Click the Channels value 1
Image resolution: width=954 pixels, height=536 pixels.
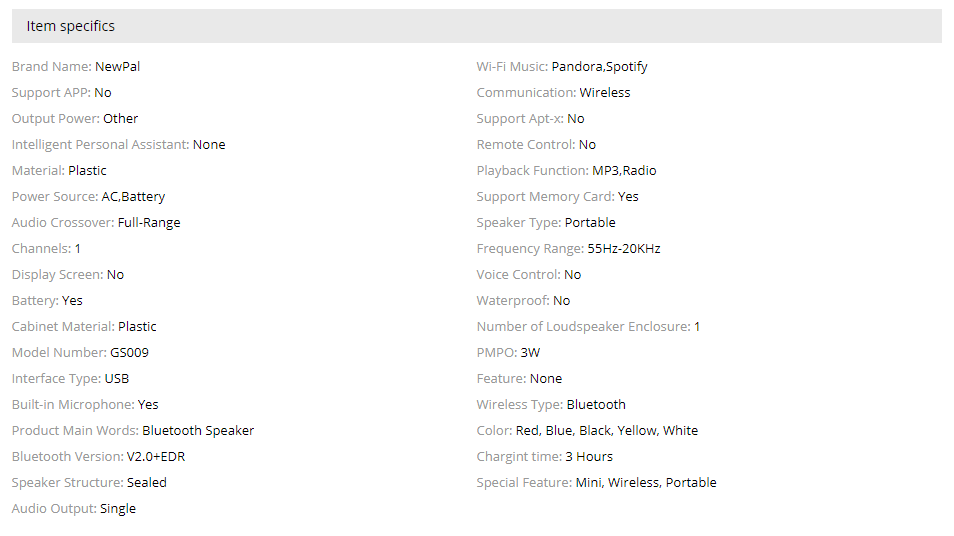[78, 248]
